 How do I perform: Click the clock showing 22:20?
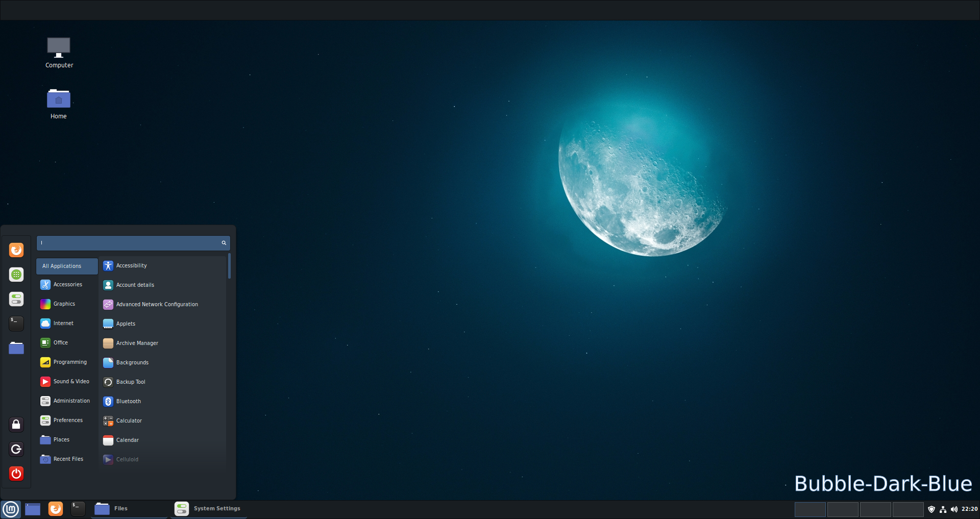click(970, 509)
